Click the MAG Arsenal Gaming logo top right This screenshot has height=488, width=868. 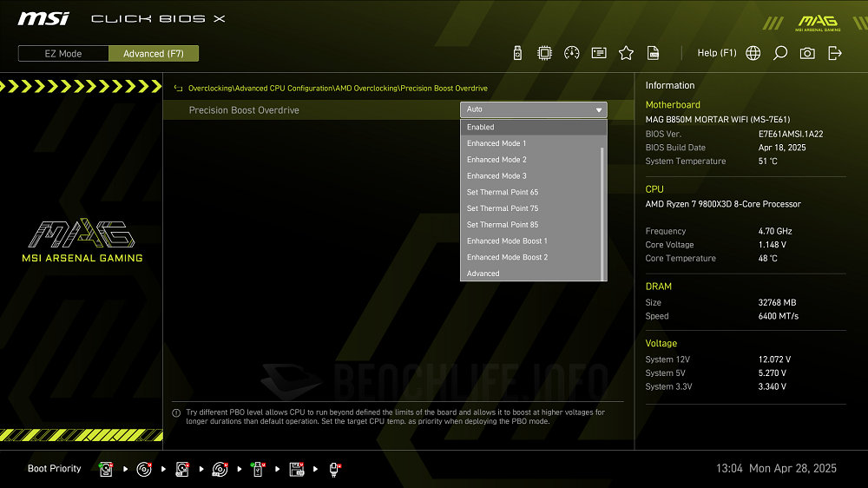click(x=818, y=23)
